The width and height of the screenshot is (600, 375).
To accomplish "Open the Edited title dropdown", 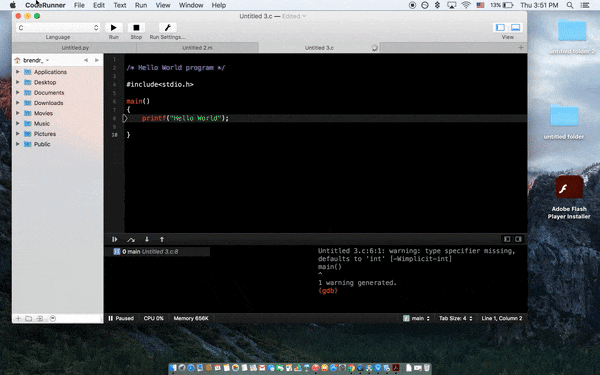I will click(294, 16).
